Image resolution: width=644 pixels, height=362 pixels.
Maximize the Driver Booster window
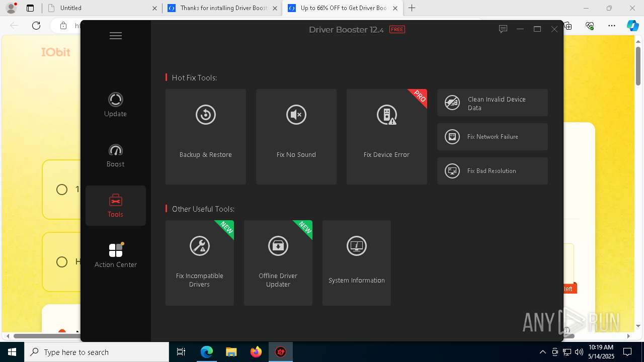[x=537, y=29]
